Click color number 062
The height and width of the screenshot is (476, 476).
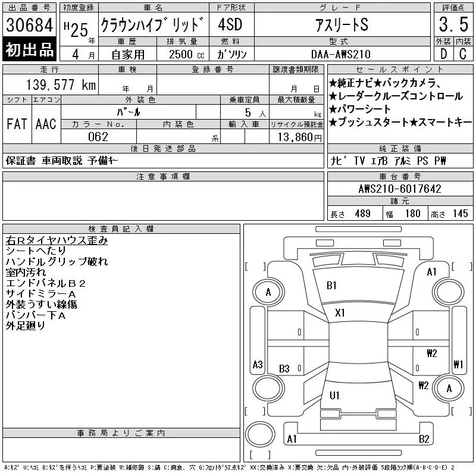point(98,137)
